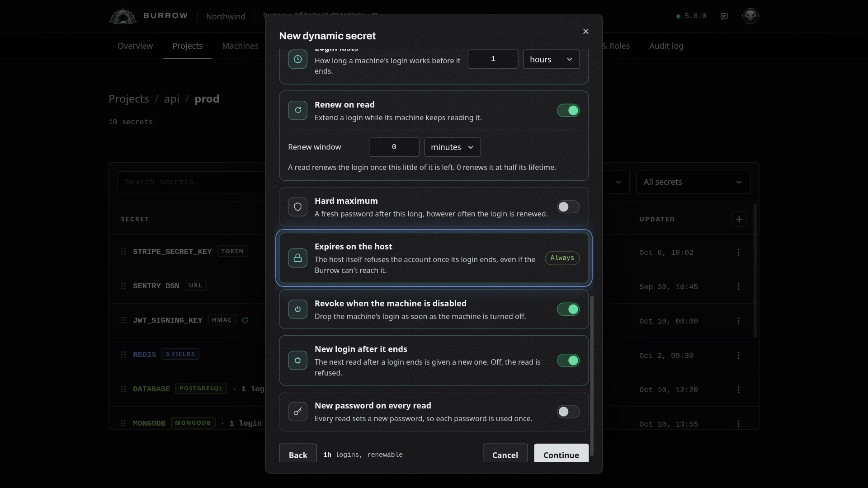Click the power icon for Revoke when disabled

click(297, 309)
